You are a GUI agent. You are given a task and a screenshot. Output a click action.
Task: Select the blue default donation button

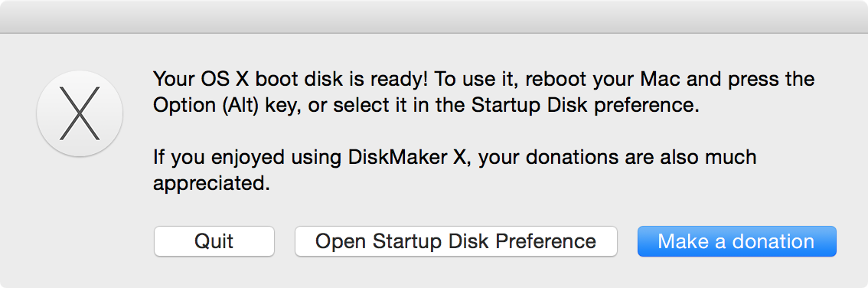tap(737, 241)
